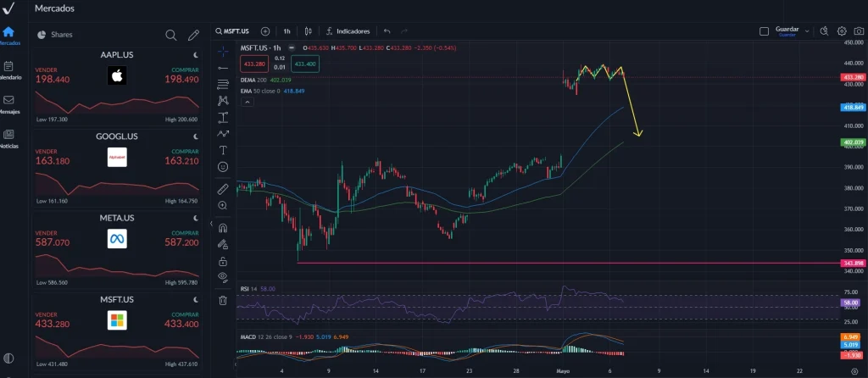The image size is (868, 378).
Task: Delete drawings with trash icon
Action: click(223, 301)
